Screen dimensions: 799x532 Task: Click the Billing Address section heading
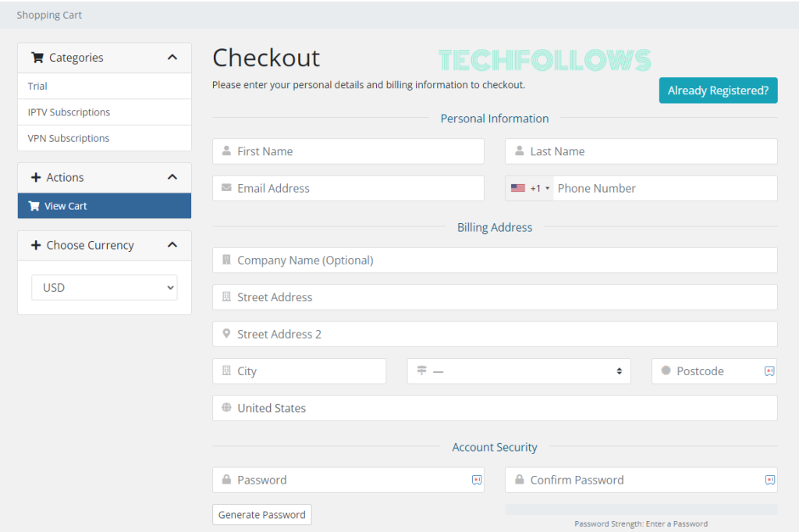494,227
